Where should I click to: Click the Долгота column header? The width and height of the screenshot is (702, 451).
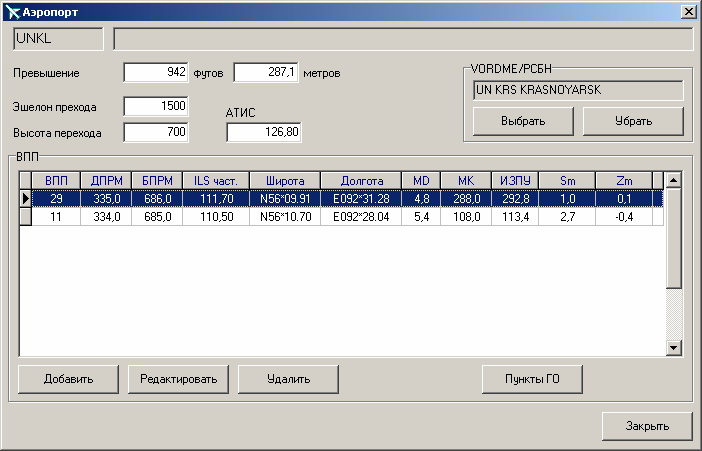coord(361,181)
